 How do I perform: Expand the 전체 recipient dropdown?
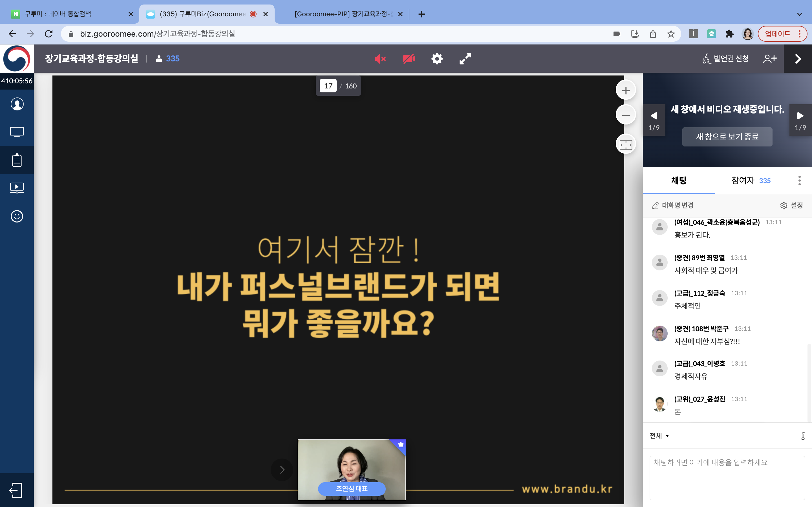[659, 435]
